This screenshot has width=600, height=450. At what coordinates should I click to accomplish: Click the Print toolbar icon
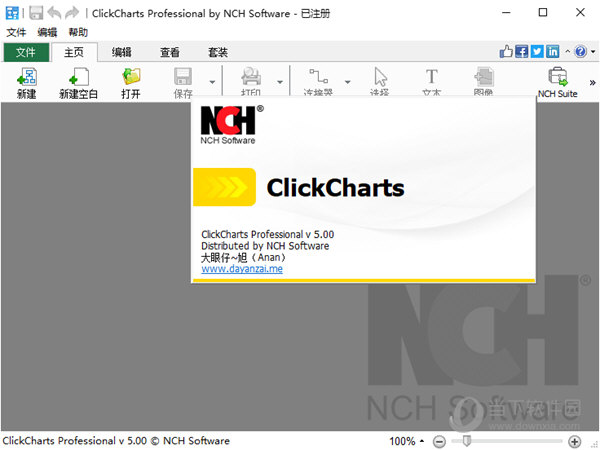pos(251,77)
